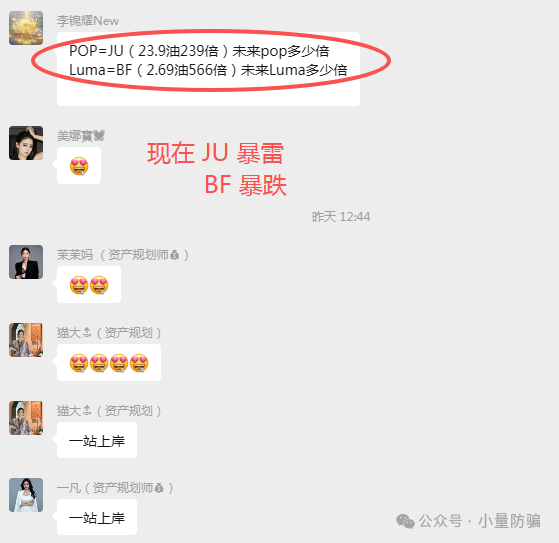
Task: Open 茉茉妈's avatar in black suit
Action: click(x=26, y=262)
